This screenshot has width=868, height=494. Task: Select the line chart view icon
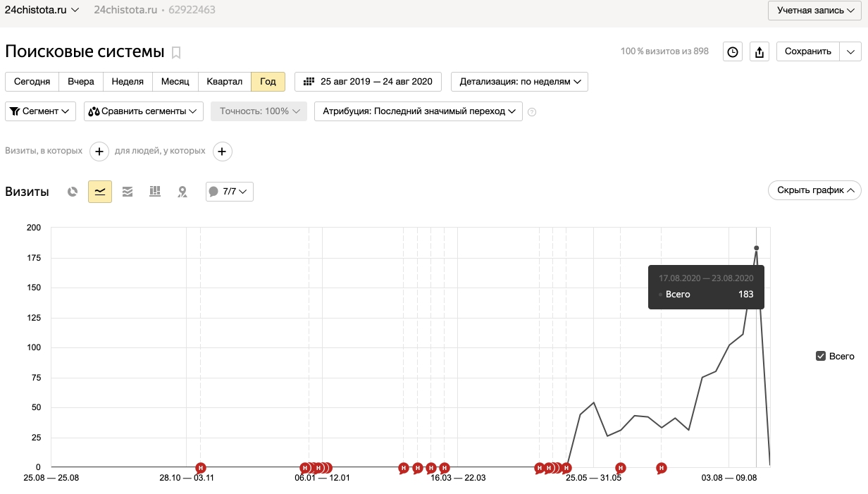pyautogui.click(x=100, y=192)
